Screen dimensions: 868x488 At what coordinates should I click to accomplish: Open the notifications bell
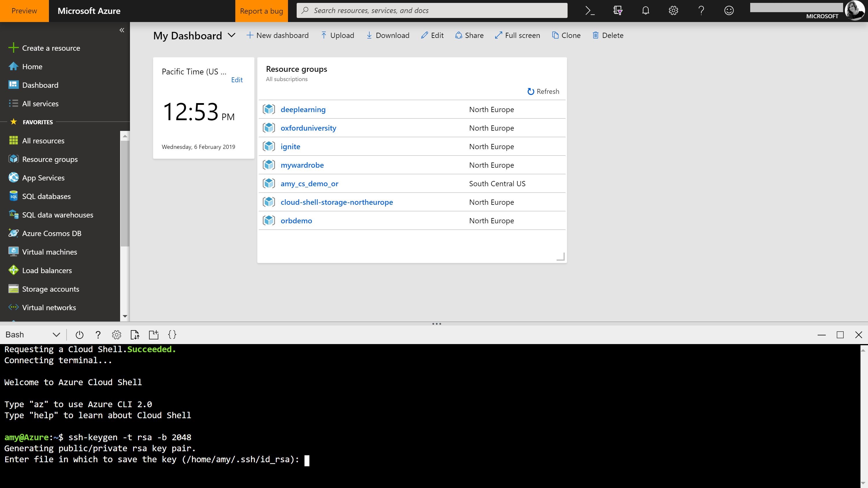[x=645, y=11]
